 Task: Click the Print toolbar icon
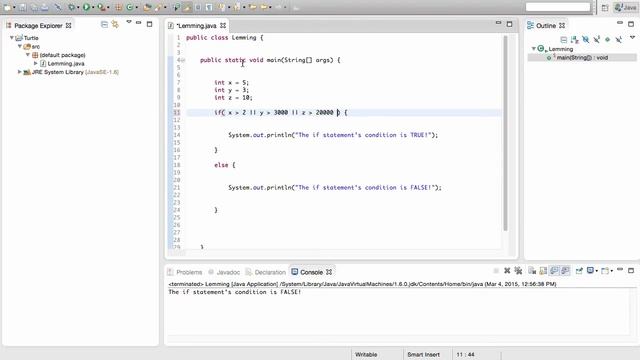pyautogui.click(x=44, y=7)
